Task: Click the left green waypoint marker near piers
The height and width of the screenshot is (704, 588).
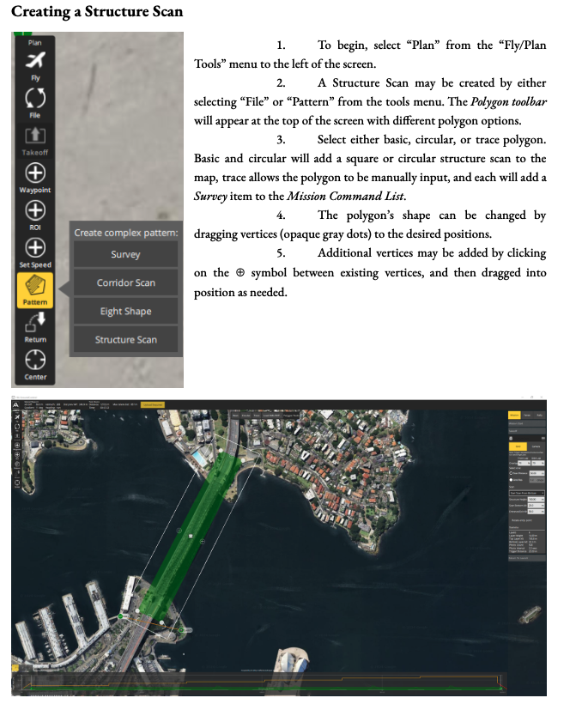Action: [120, 616]
